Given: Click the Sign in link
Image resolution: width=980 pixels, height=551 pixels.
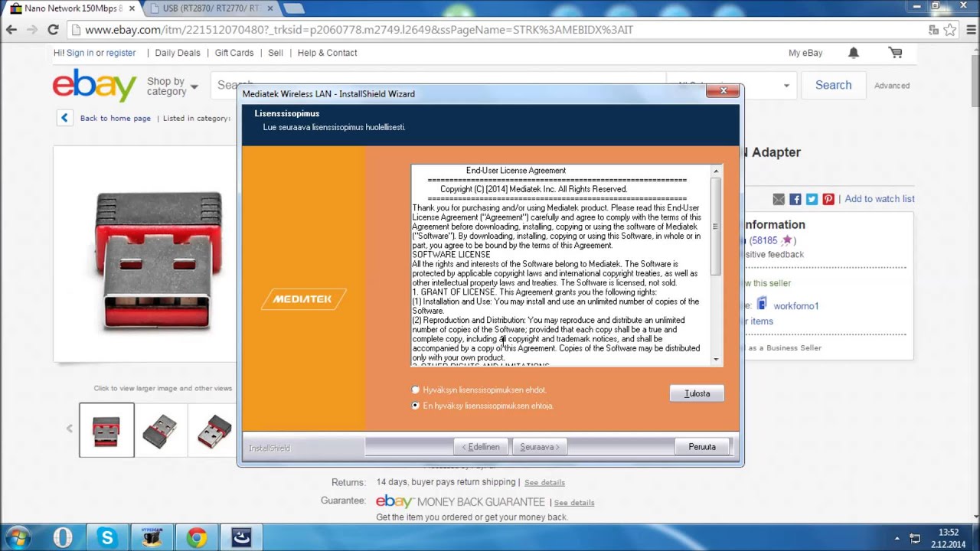Looking at the screenshot, I should point(80,53).
